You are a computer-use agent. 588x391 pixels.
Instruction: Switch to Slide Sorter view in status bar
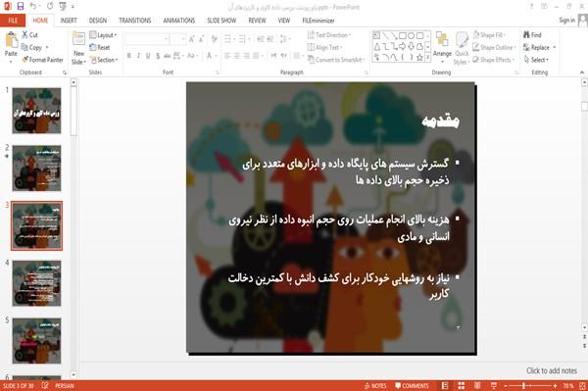point(462,386)
